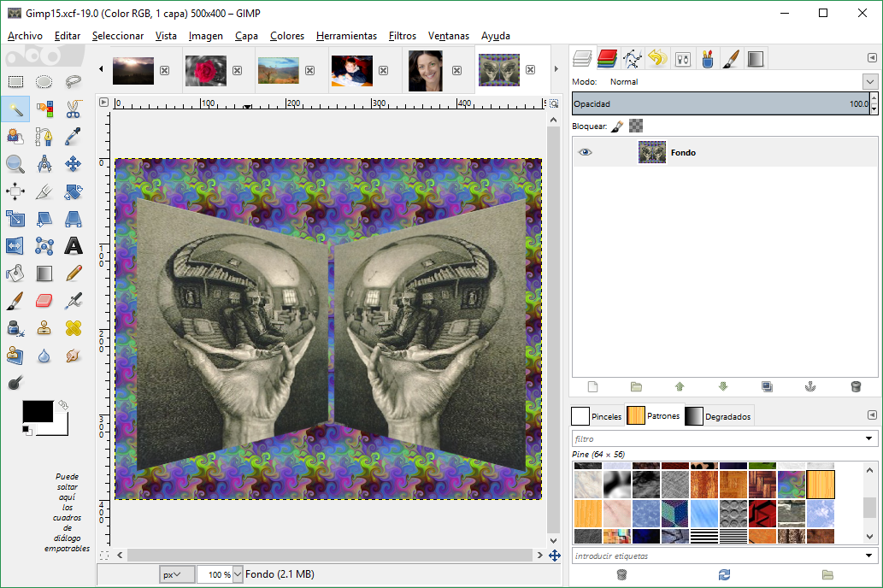Select the Cage Transform tool
Screen dimensions: 883x588
[x=44, y=246]
